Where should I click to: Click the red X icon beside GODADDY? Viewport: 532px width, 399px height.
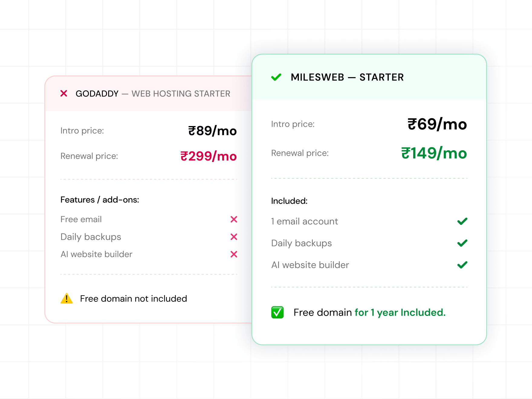click(x=64, y=93)
